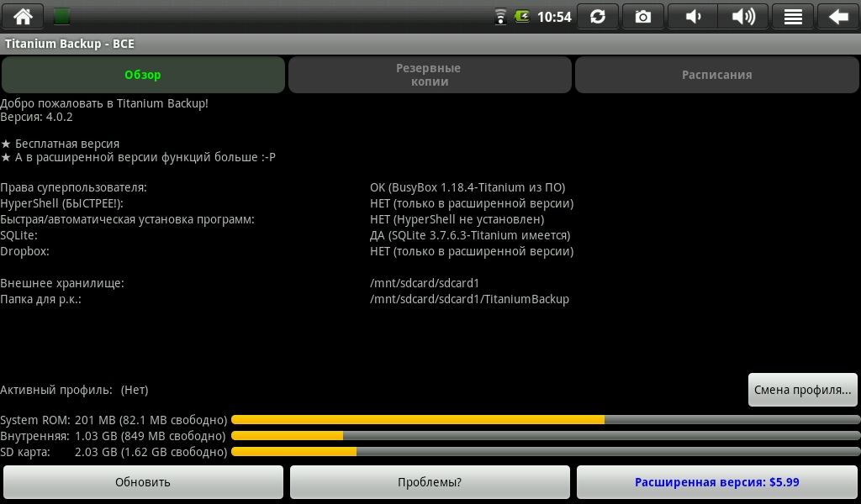Tap the battery charging status icon
Image resolution: width=861 pixels, height=504 pixels.
521,17
